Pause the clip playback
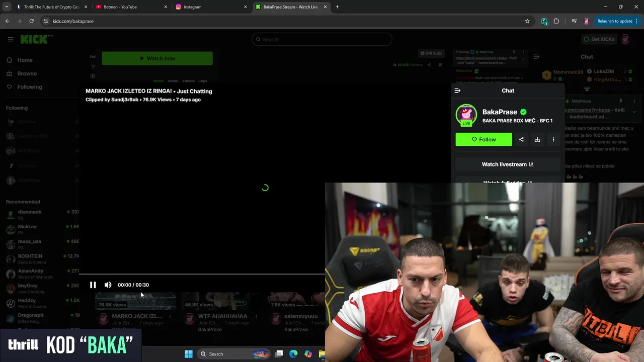Screen dimensions: 644x362 tap(93, 285)
